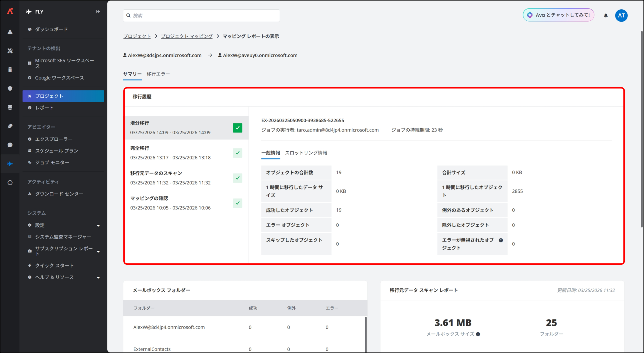Expand the ヘルプ & リソース menu
The width and height of the screenshot is (644, 353).
pos(98,278)
